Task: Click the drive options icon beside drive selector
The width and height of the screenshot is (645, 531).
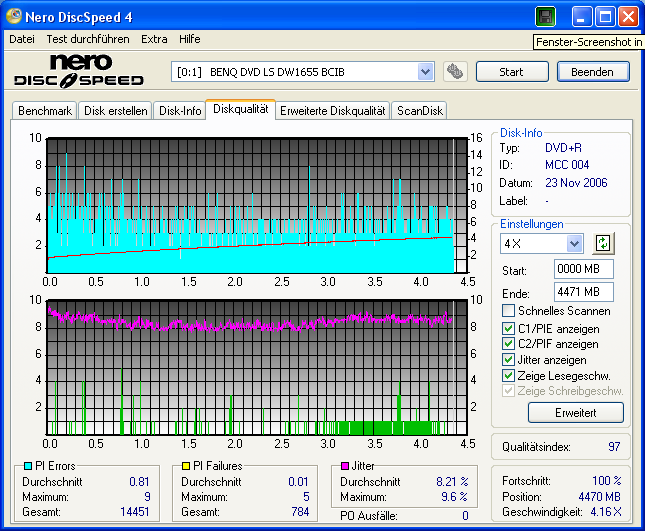Action: 455,71
